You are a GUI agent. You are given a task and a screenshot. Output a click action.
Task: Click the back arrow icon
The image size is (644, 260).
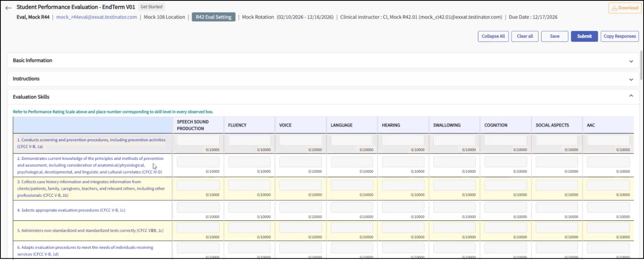[8, 8]
